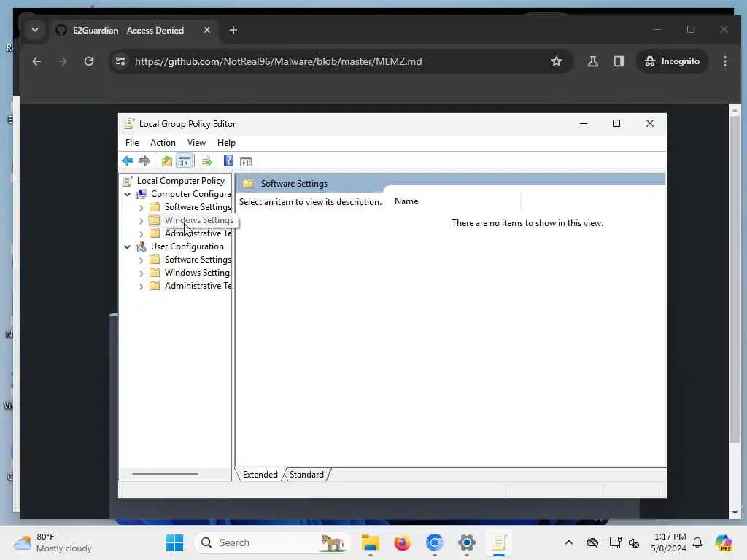Minimize the Local Group Policy Editor window
The width and height of the screenshot is (747, 560).
pos(583,124)
